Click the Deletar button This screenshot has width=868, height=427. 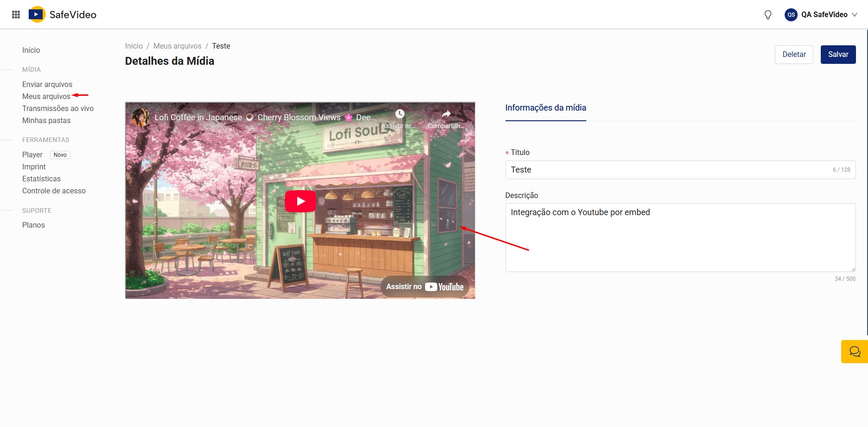click(794, 55)
